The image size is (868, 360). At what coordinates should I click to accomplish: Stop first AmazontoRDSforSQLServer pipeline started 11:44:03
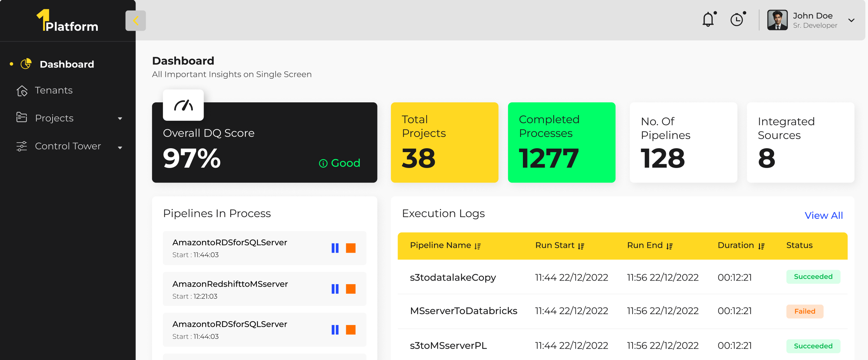pyautogui.click(x=351, y=248)
